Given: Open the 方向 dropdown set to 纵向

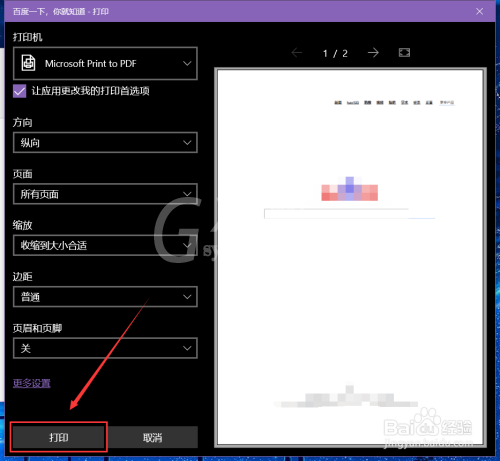Looking at the screenshot, I should pyautogui.click(x=105, y=143).
